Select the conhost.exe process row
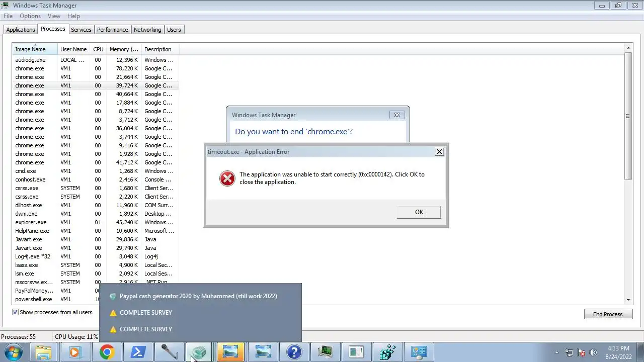This screenshot has height=362, width=644. (x=96, y=179)
